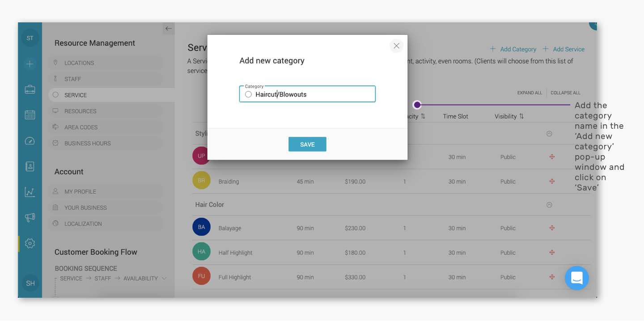Select Service menu item
644x321 pixels.
click(111, 95)
